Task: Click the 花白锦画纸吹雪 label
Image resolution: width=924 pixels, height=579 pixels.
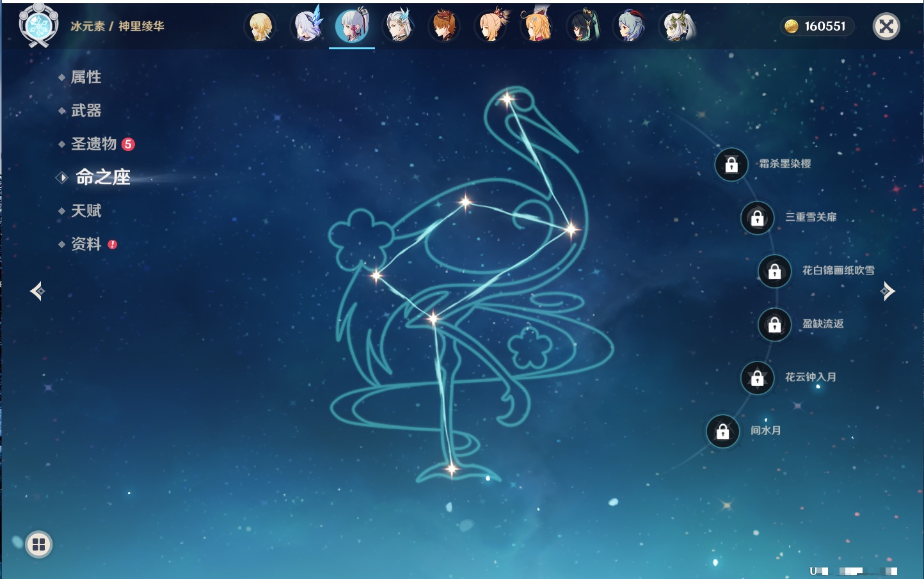Action: [838, 270]
